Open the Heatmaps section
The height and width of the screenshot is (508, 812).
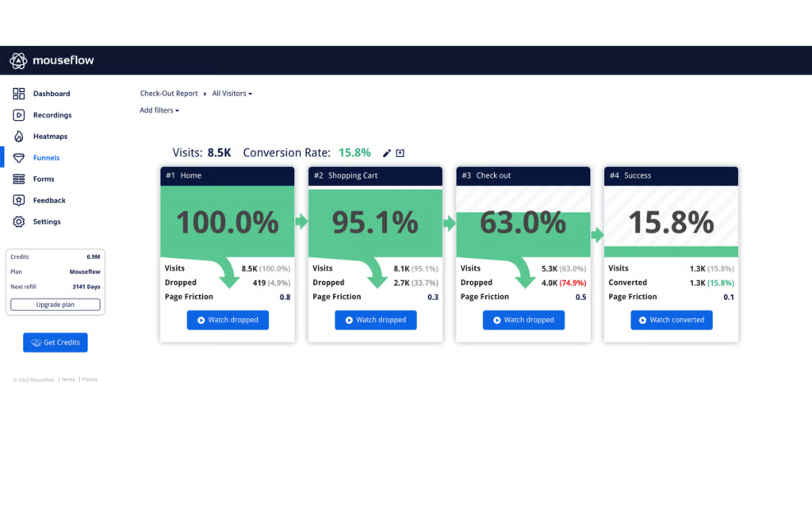[x=50, y=137]
